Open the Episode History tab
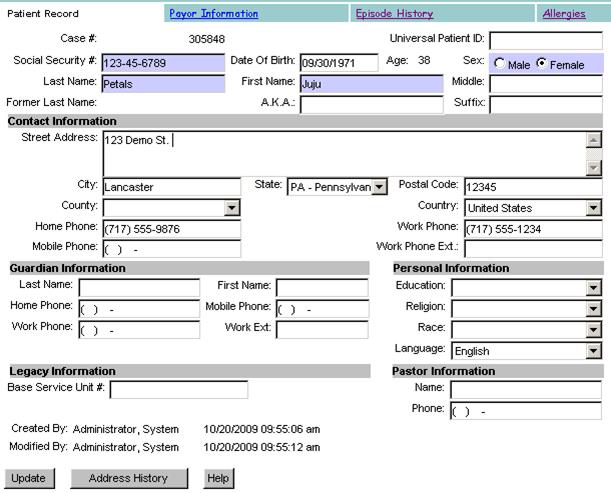This screenshot has height=493, width=611. tap(394, 14)
